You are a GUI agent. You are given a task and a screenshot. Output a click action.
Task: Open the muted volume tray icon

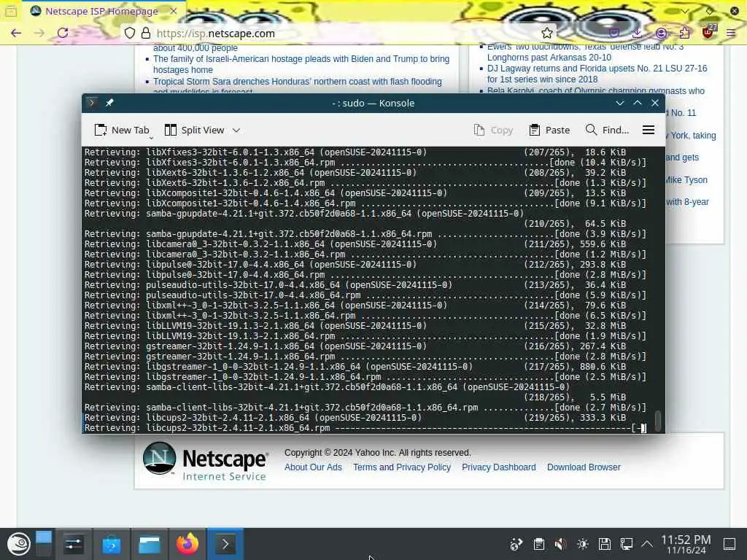pos(560,544)
